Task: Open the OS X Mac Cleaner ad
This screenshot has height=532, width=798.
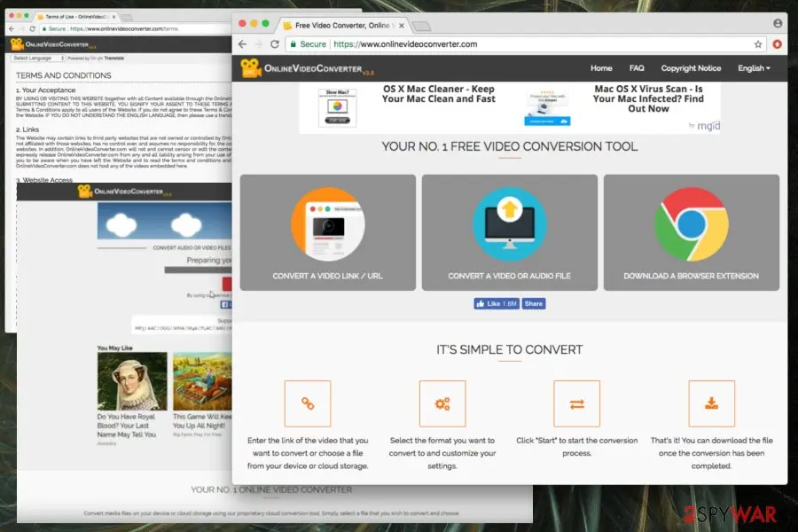Action: 438,94
